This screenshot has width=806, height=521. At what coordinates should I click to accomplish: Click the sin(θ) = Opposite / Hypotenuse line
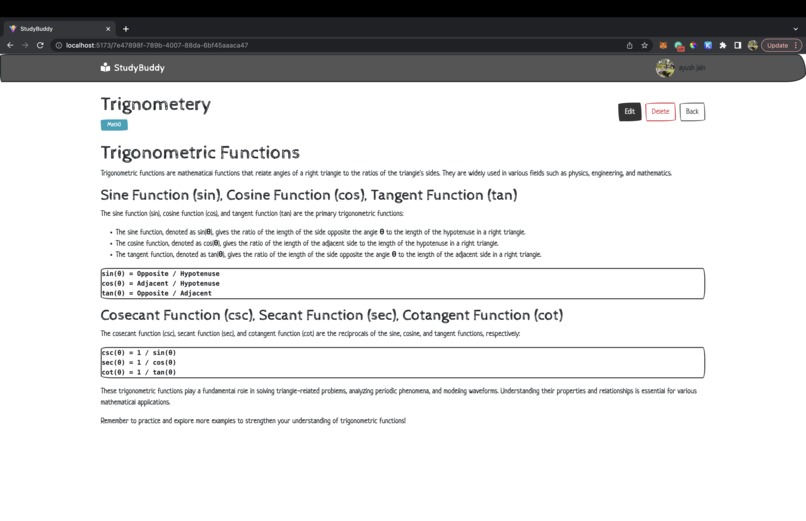point(160,273)
